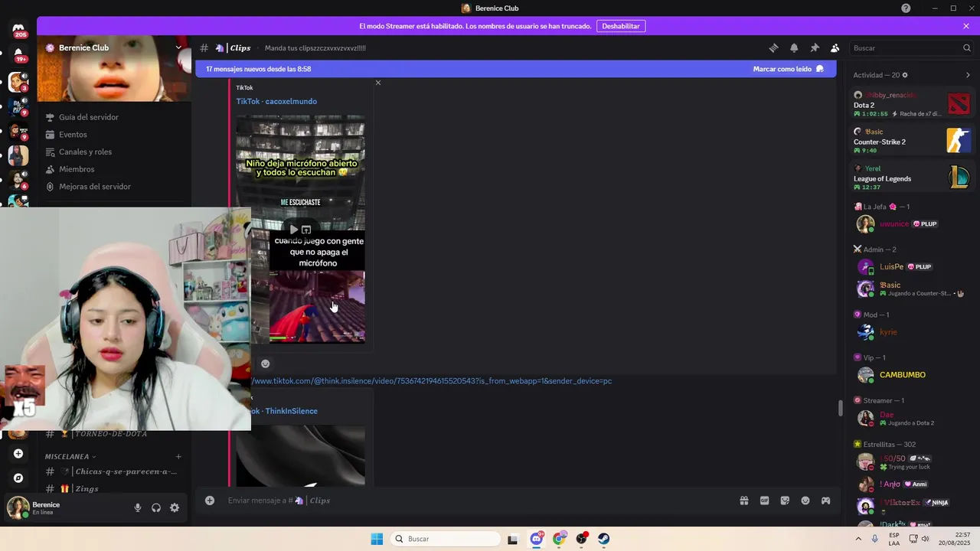980x551 pixels.
Task: Disable Streamer mode with Deshabilitar button
Action: click(621, 26)
